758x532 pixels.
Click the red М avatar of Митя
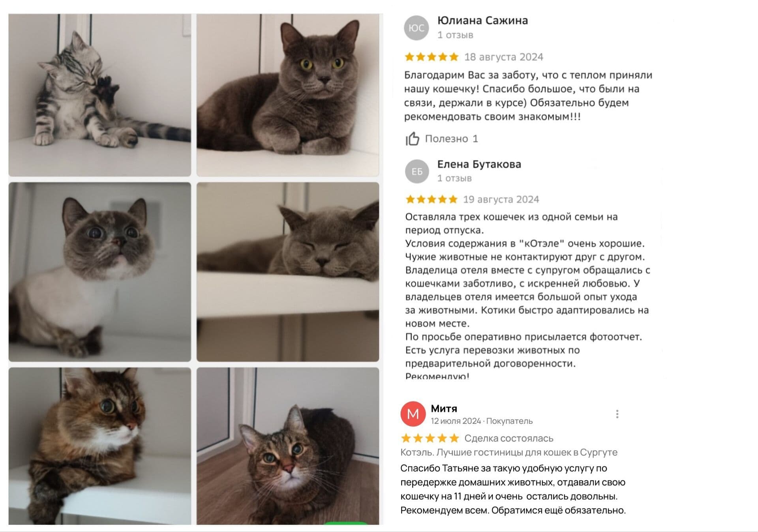click(x=413, y=414)
